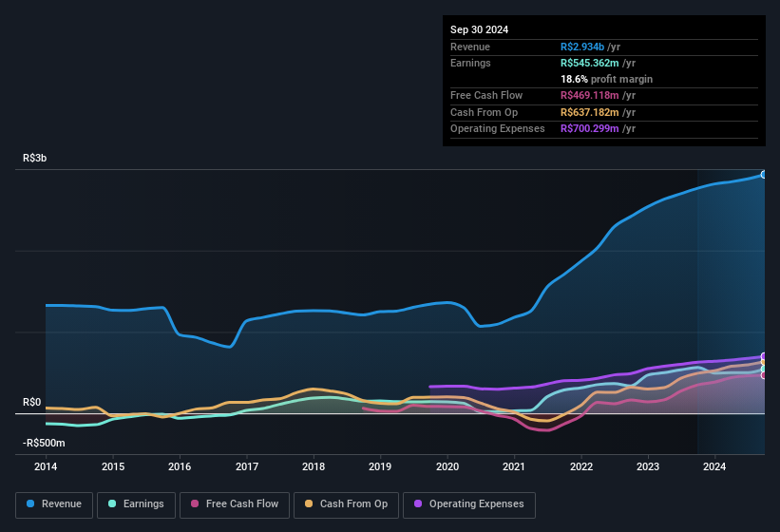Select the 2014 x-axis year label

click(x=46, y=466)
